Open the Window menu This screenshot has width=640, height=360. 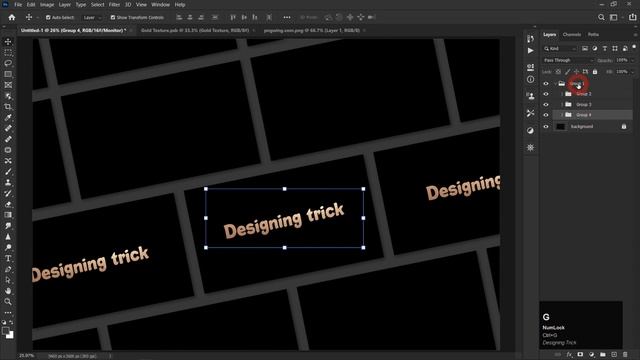coord(160,4)
